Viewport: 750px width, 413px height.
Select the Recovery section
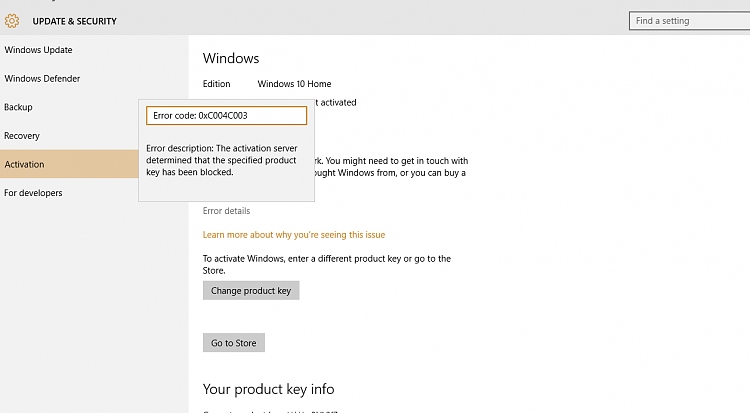click(22, 135)
